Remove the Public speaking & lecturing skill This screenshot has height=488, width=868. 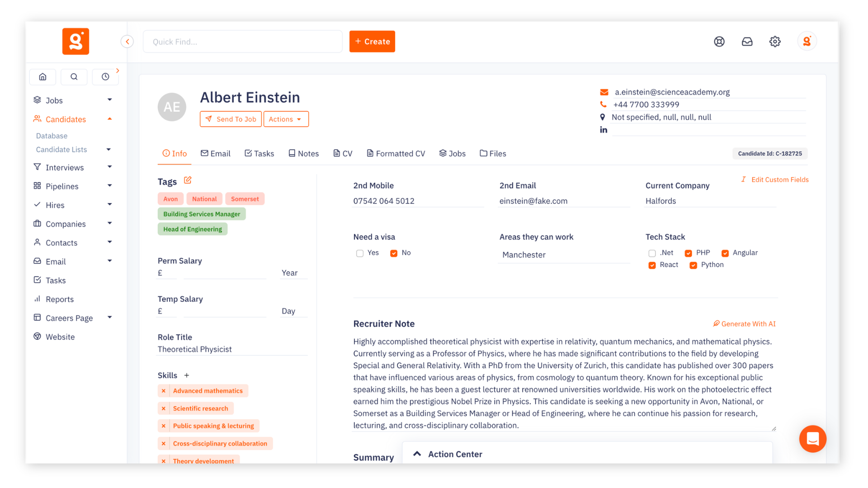coord(164,426)
